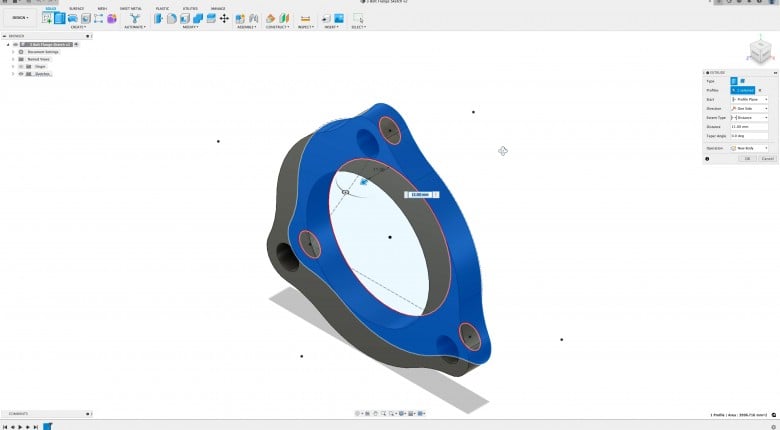Collapse the root component tree

coord(8,44)
